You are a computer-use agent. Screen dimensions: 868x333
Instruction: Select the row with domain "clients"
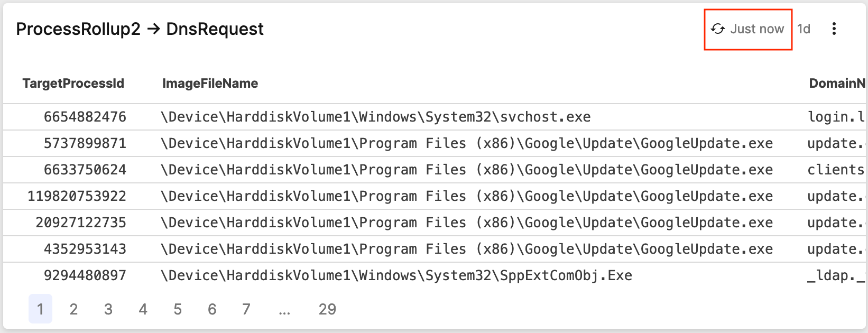click(370, 169)
